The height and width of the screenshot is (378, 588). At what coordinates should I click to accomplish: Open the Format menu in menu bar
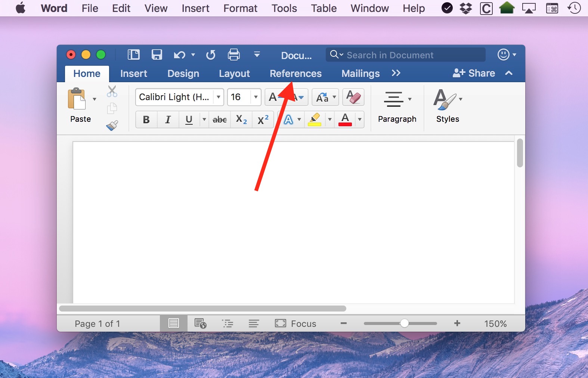tap(240, 8)
